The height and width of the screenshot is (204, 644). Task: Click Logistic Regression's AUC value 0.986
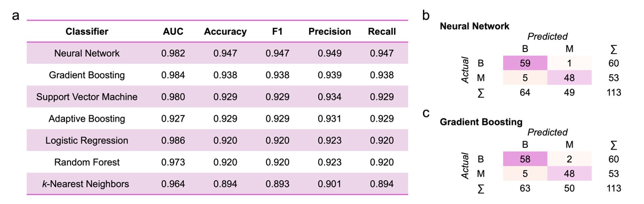click(173, 140)
